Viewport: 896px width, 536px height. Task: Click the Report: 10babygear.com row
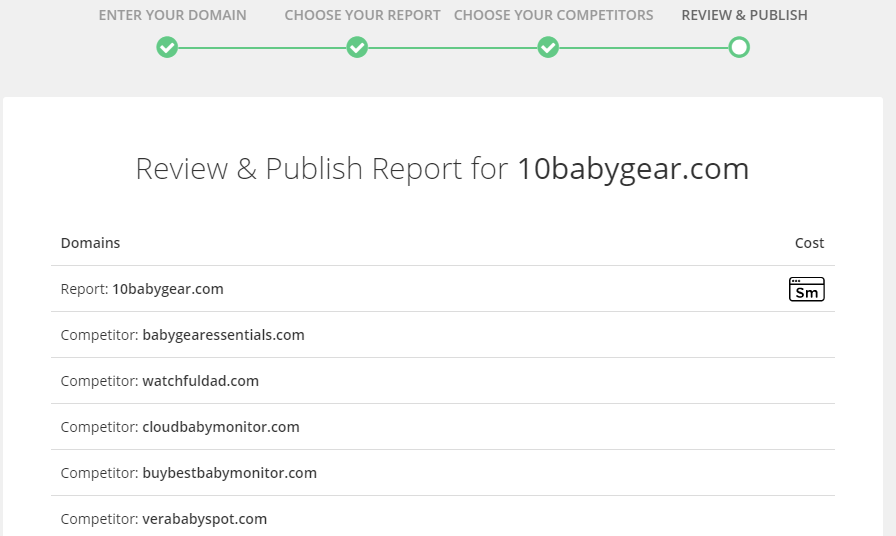(443, 289)
